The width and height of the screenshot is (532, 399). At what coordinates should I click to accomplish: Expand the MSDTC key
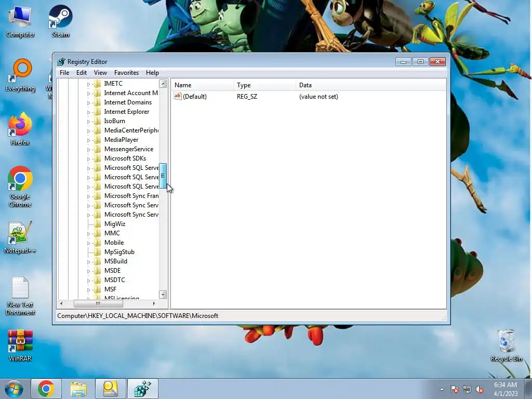click(88, 280)
